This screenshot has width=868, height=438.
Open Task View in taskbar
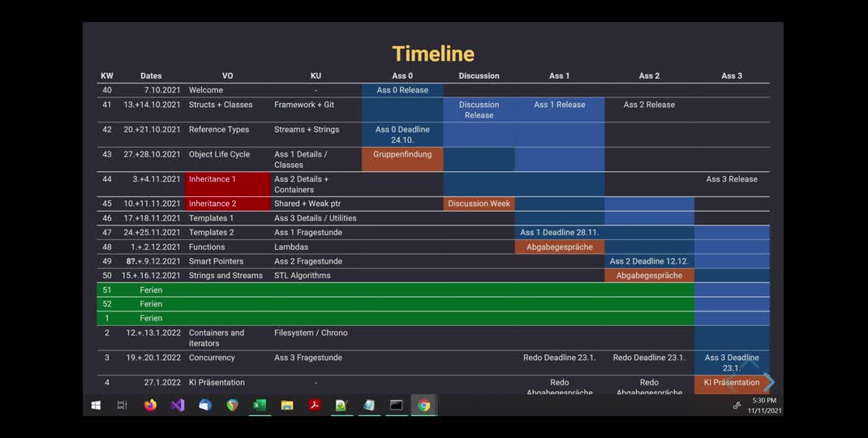122,405
